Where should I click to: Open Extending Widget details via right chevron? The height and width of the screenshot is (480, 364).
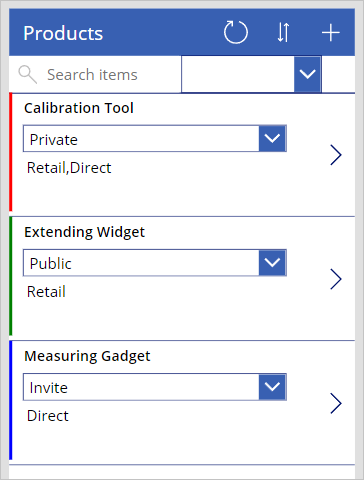click(x=336, y=279)
